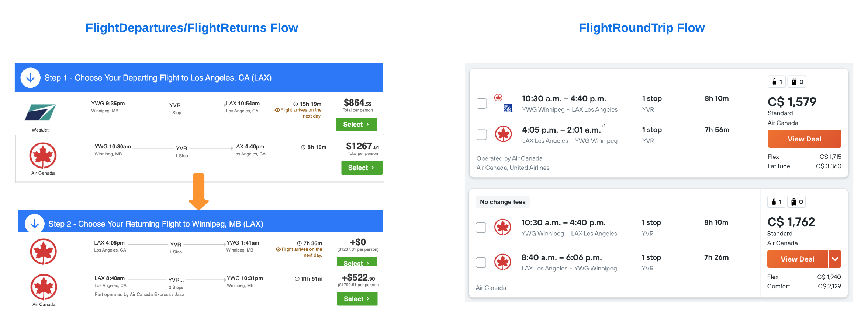The height and width of the screenshot is (326, 868).
Task: Click the baggage icon showing 0
Action: [796, 81]
